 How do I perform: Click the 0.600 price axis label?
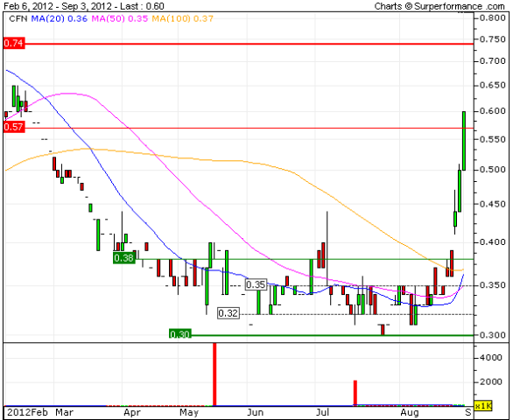493,111
